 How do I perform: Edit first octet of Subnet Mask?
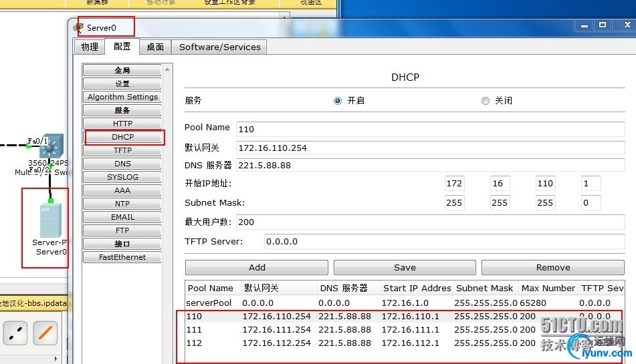click(454, 202)
